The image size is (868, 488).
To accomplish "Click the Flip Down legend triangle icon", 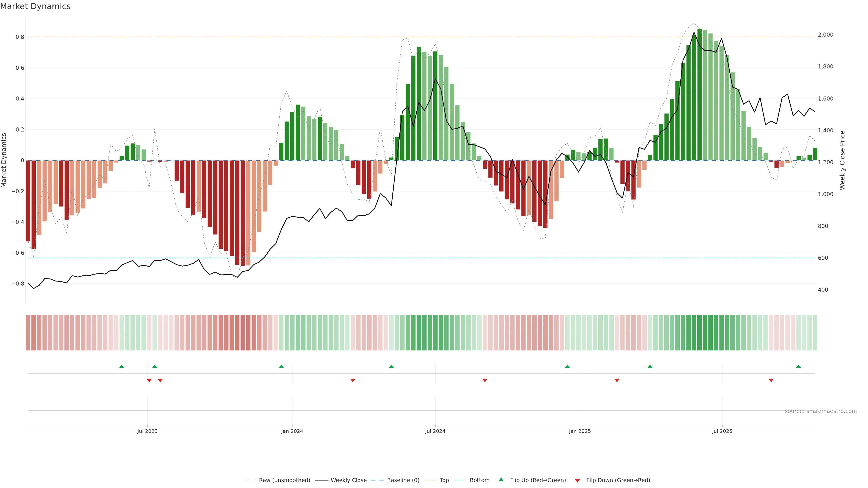I will [x=577, y=481].
